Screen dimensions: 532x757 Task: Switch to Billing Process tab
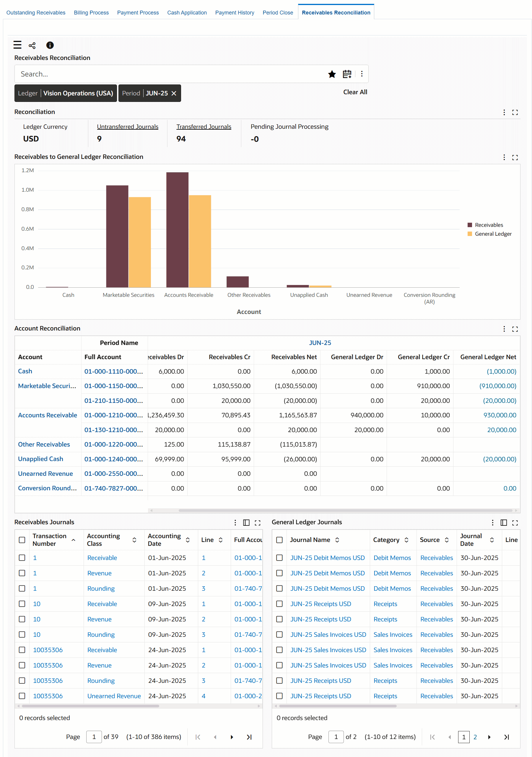[91, 12]
